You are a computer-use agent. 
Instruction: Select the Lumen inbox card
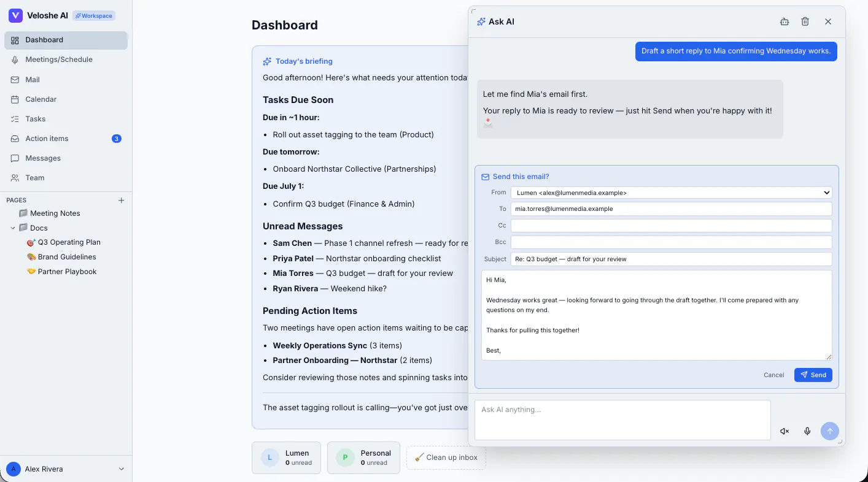(x=286, y=457)
